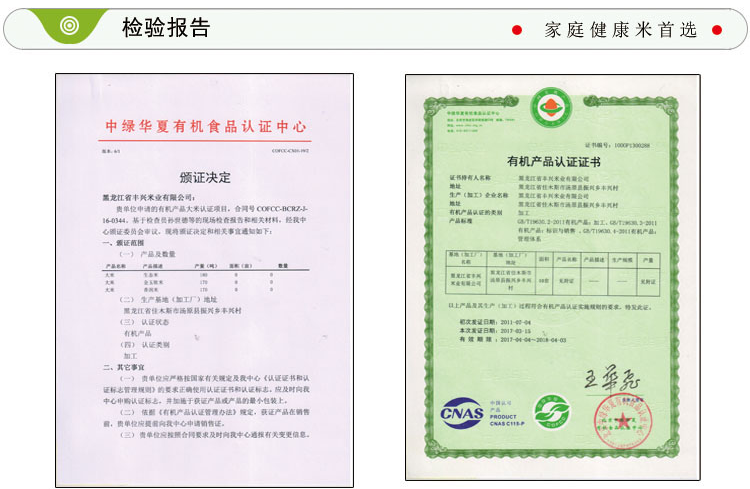Screen dimensions: 750x489
Task: Click the red dot after 家庭健康米首选
Action: (717, 30)
